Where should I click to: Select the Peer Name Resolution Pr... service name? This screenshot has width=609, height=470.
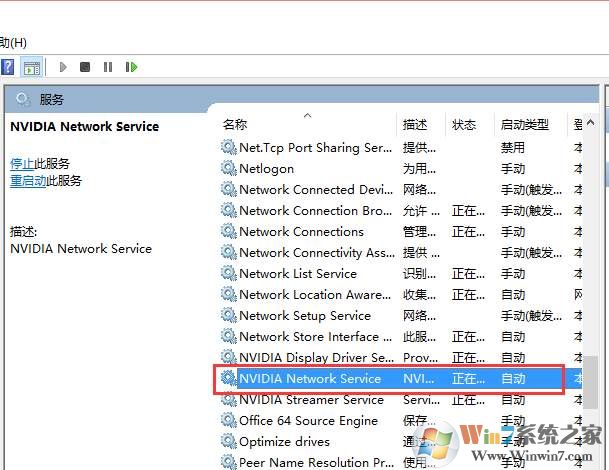[x=317, y=462]
